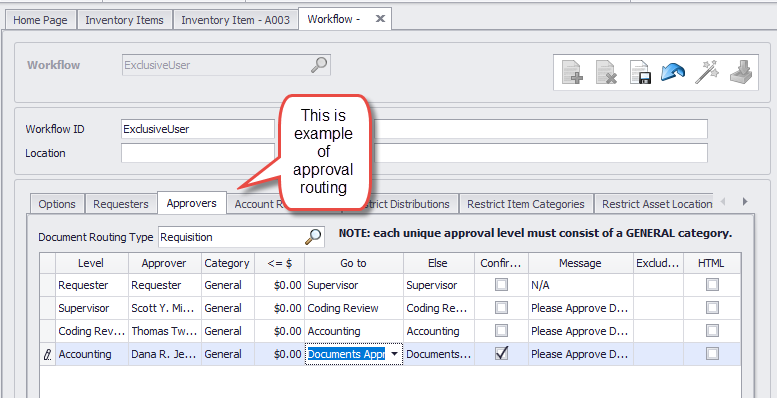Open the Options tab
The height and width of the screenshot is (398, 777).
coord(57,204)
